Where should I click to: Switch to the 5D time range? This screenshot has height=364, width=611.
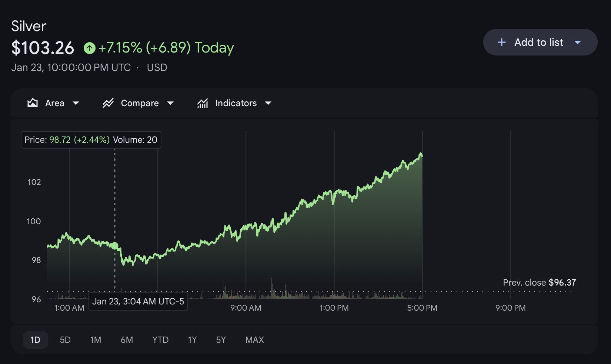pos(65,340)
